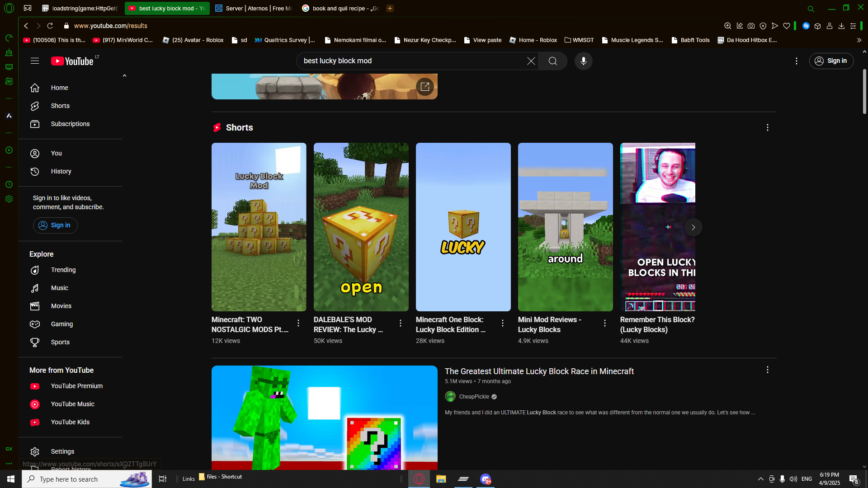Click the browser address bar URL
This screenshot has width=868, height=488.
coord(110,26)
